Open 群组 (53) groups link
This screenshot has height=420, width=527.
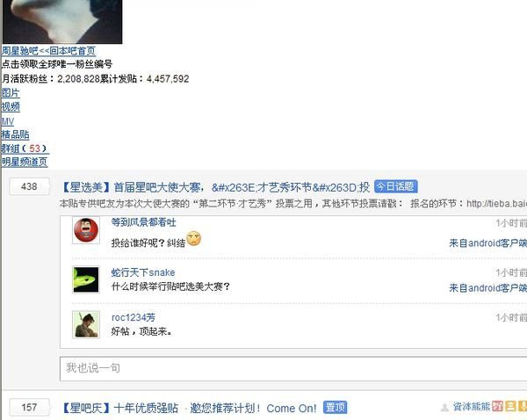(x=25, y=148)
